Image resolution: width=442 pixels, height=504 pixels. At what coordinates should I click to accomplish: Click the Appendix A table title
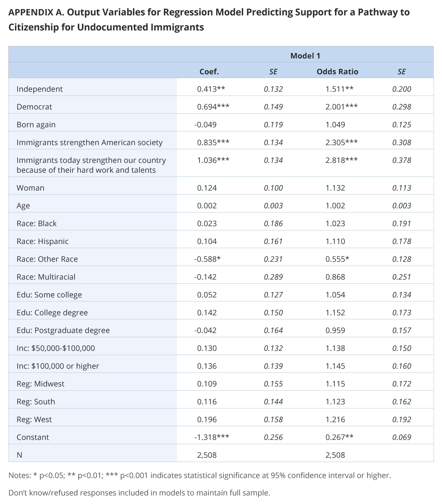pos(209,20)
